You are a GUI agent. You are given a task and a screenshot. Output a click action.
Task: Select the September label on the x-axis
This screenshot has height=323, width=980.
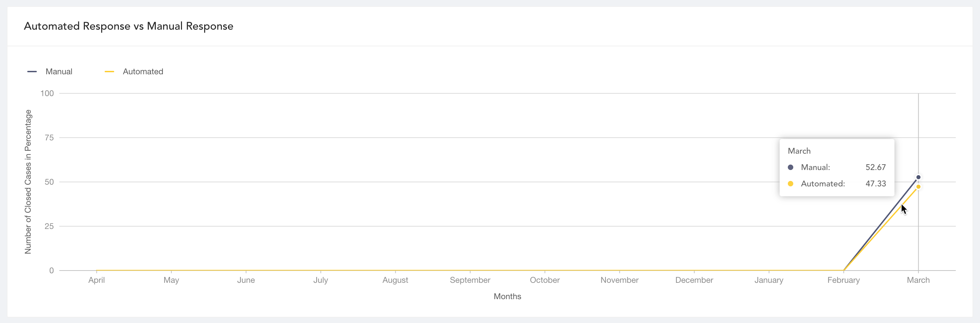470,280
